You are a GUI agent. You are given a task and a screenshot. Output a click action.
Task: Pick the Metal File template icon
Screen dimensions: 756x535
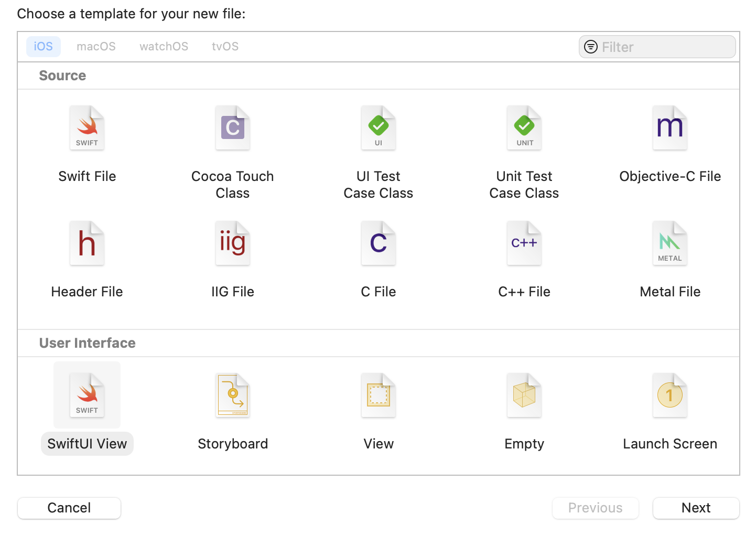tap(670, 243)
